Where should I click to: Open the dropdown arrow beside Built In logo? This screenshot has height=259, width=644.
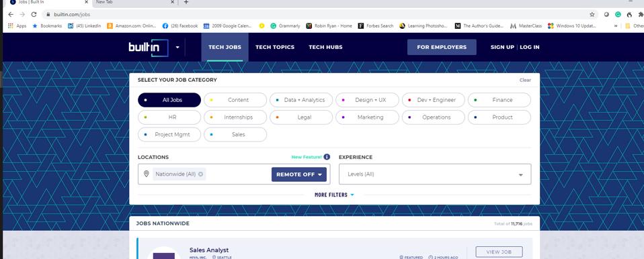pyautogui.click(x=177, y=47)
